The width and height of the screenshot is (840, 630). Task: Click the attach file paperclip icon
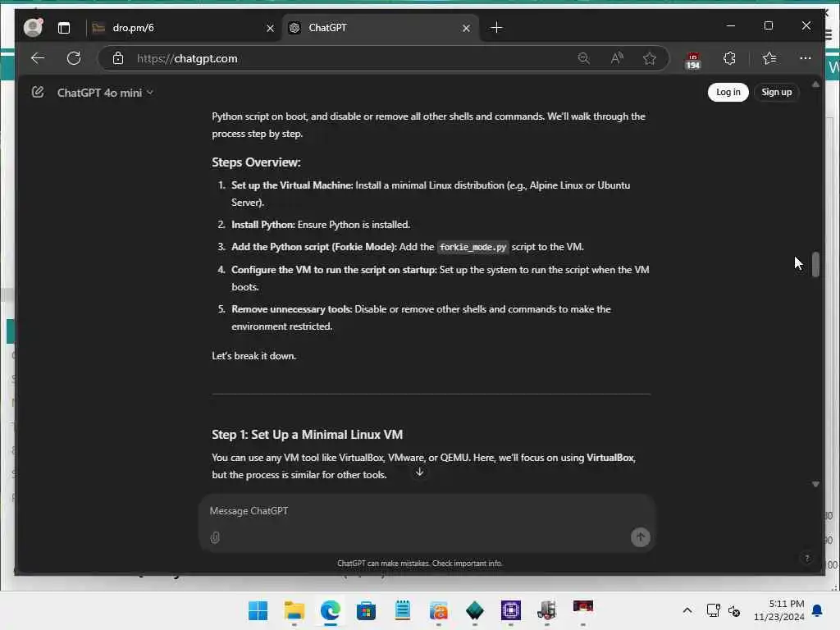tap(215, 537)
